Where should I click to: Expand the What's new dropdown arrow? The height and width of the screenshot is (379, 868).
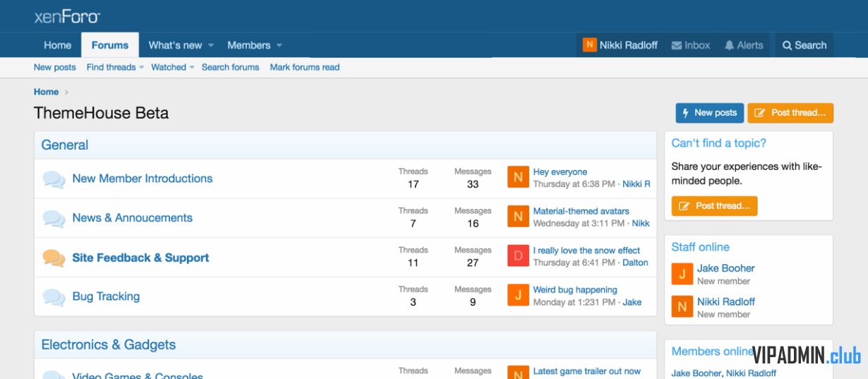pos(210,45)
